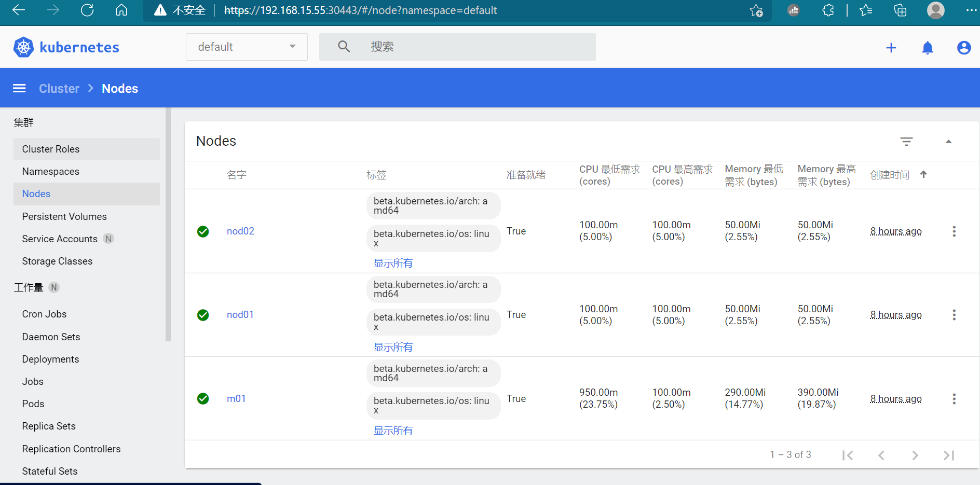
Task: Open notifications bell
Action: 928,48
